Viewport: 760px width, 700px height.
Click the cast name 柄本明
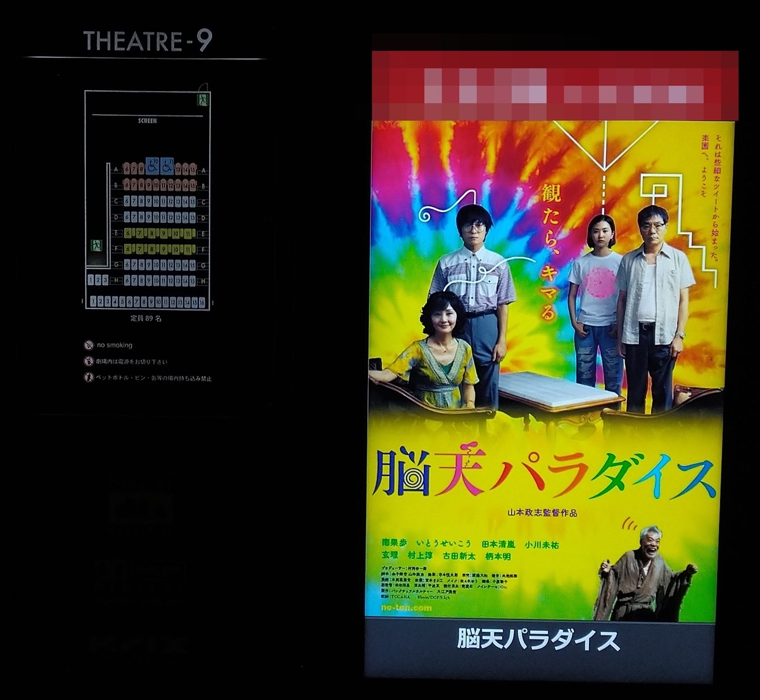[x=498, y=556]
